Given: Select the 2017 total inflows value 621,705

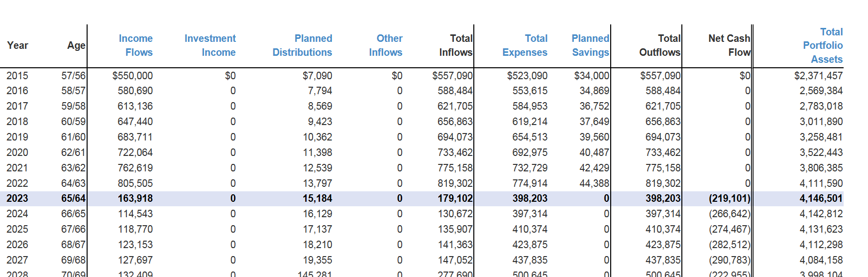Looking at the screenshot, I should [455, 106].
